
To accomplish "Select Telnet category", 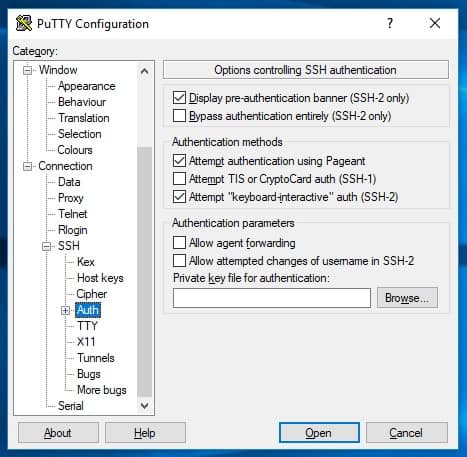I will pos(72,214).
